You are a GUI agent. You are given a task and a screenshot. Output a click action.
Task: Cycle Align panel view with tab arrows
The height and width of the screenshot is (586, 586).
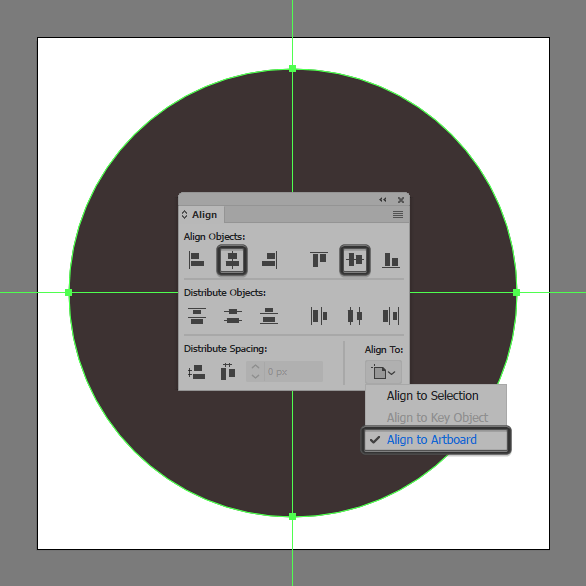(184, 215)
